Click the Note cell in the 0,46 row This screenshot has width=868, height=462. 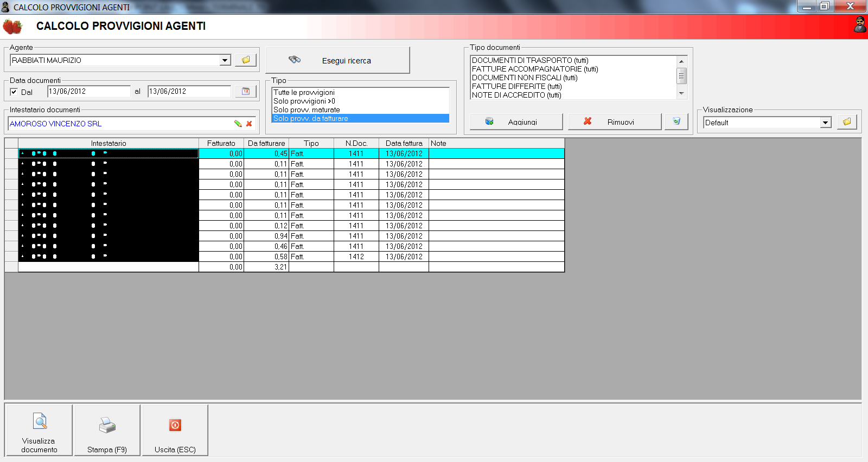click(496, 246)
